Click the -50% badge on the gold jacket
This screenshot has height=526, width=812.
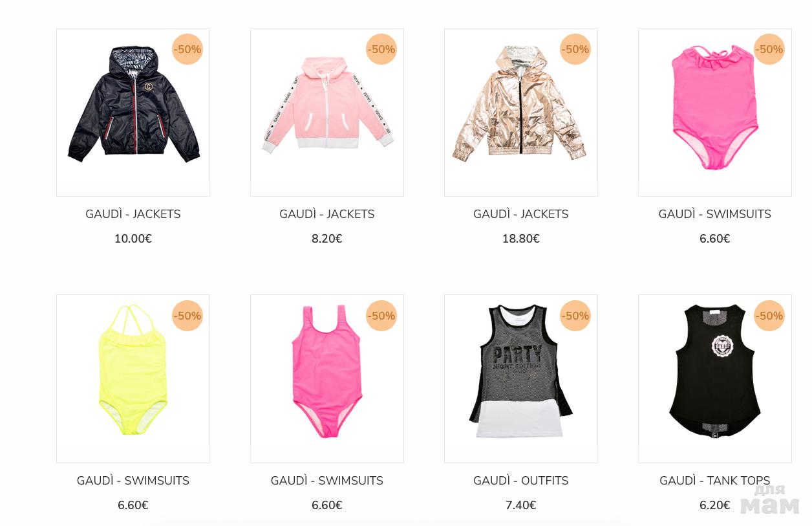pyautogui.click(x=575, y=49)
